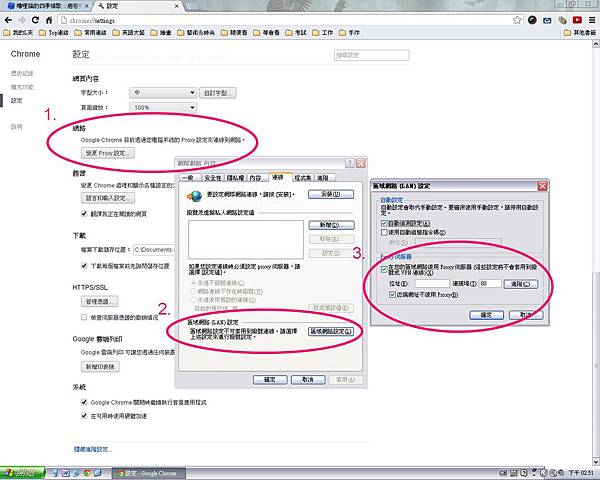Toggle Chrome background apps checkbox
Viewport: 600px width, 480px height.
[x=84, y=402]
